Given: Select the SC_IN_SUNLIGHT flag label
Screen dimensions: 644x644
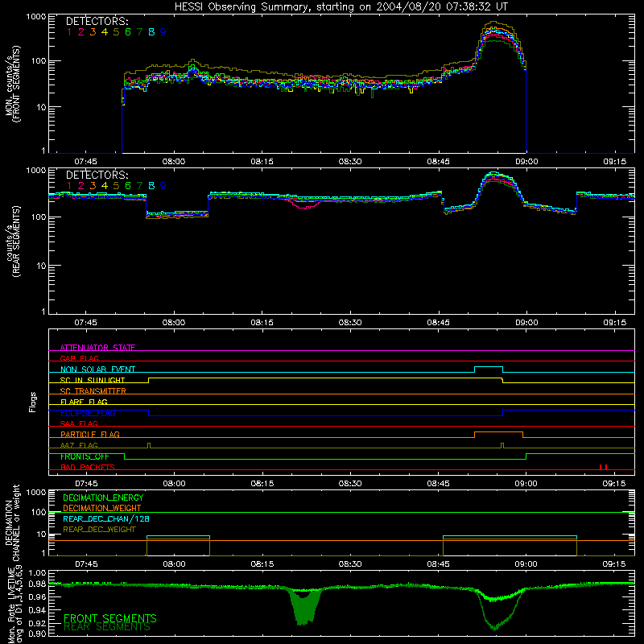Looking at the screenshot, I should coord(93,380).
